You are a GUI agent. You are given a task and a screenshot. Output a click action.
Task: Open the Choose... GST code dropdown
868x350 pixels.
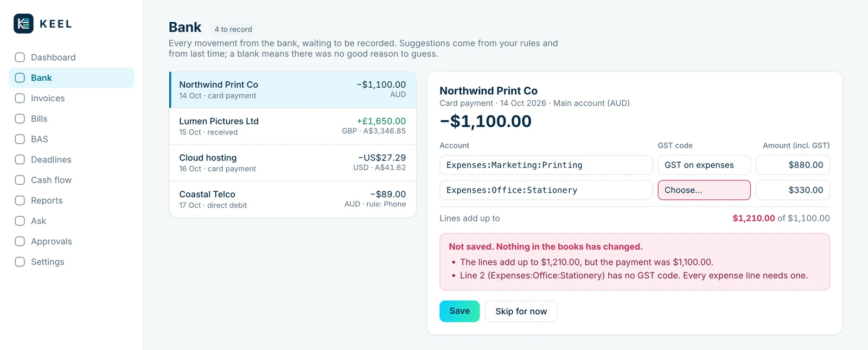[x=704, y=190]
